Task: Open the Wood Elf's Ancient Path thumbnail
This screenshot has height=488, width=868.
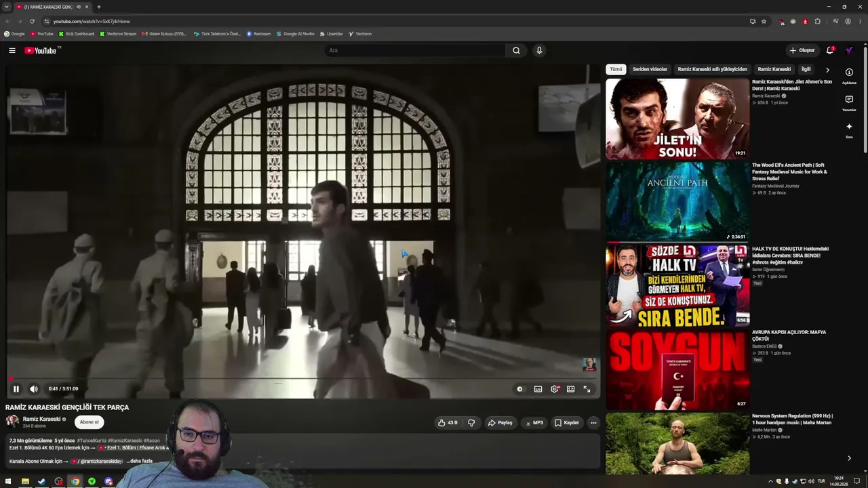Action: pyautogui.click(x=677, y=202)
